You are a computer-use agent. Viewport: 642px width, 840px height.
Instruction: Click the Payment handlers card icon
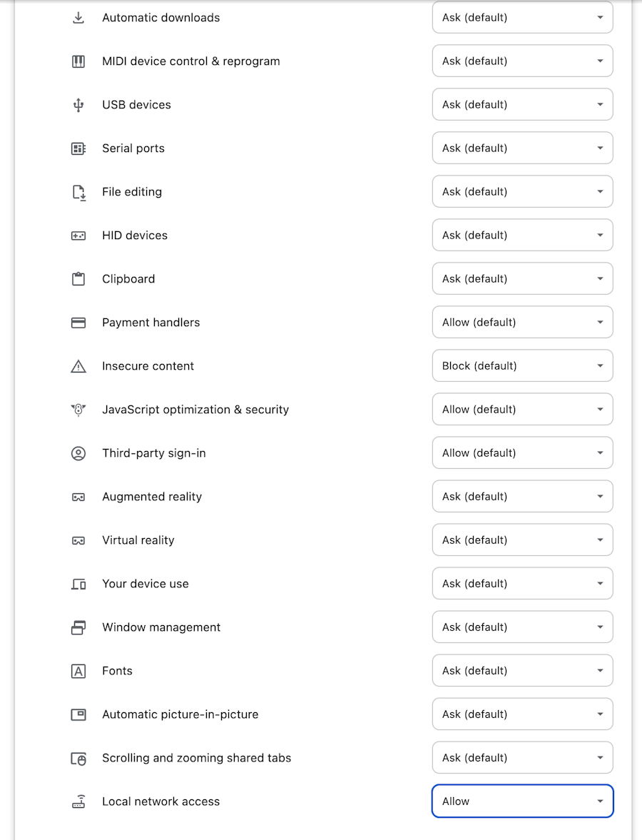[78, 323]
